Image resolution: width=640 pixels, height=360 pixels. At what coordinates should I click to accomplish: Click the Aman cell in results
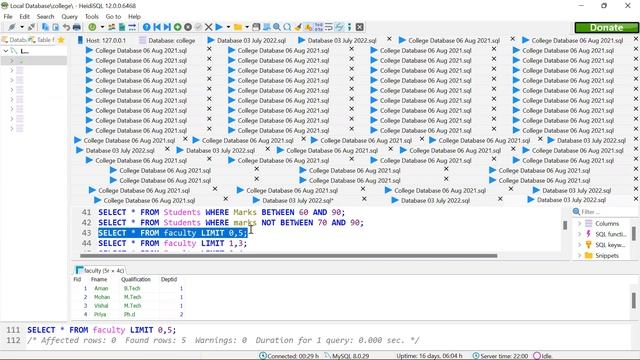(101, 289)
